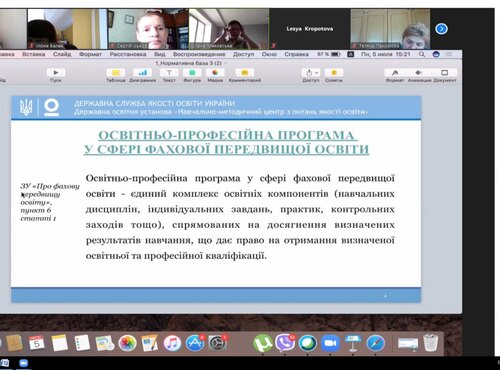Open Notes app in Dock

pos(59,343)
